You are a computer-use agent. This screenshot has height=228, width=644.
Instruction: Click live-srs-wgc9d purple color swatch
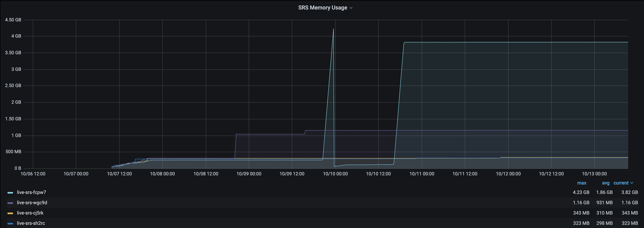[x=10, y=203]
